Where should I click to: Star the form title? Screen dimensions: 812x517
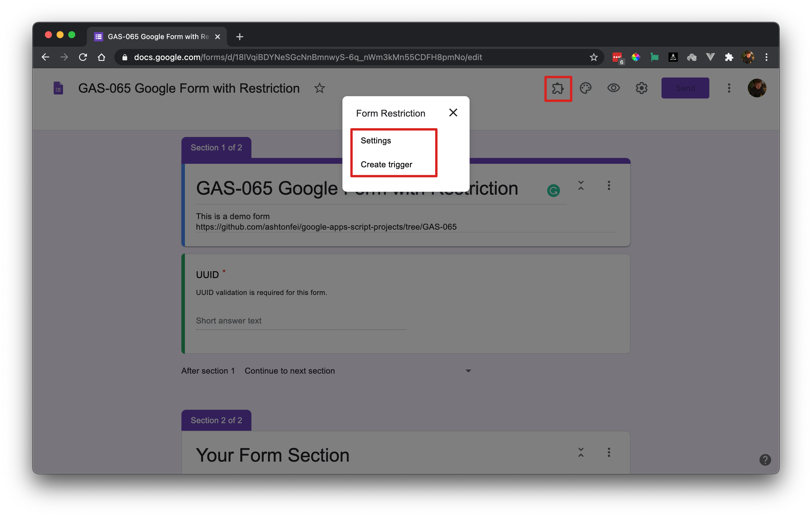tap(319, 88)
